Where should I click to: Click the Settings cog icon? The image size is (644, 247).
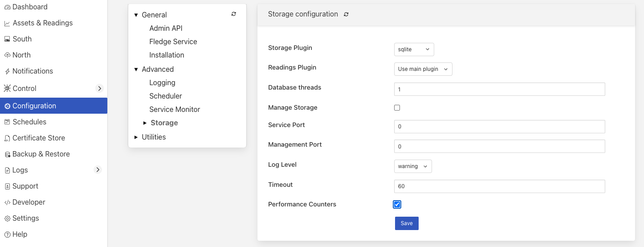point(7,218)
